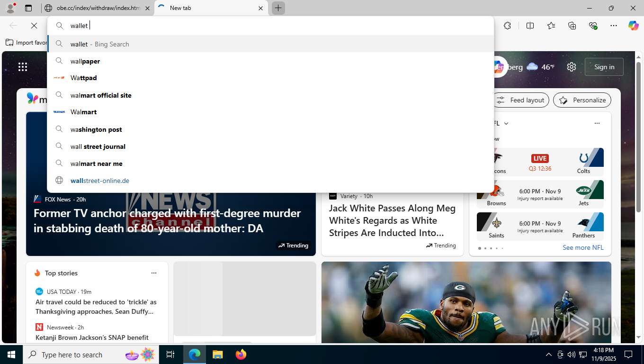This screenshot has height=364, width=644.
Task: Click the weather 46°F widget
Action: click(540, 67)
